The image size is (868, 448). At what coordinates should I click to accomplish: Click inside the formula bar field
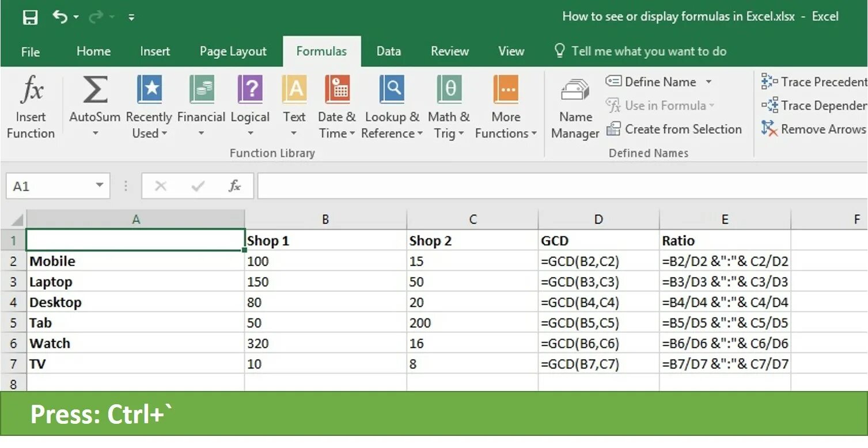tap(562, 186)
